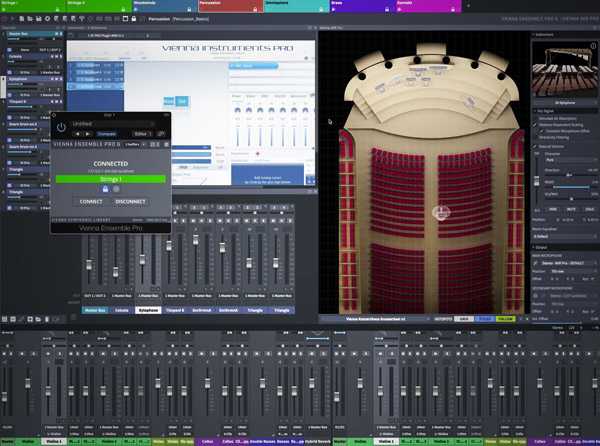Click the Xylophone fader in middle mixer
This screenshot has width=600, height=446.
[x=142, y=260]
